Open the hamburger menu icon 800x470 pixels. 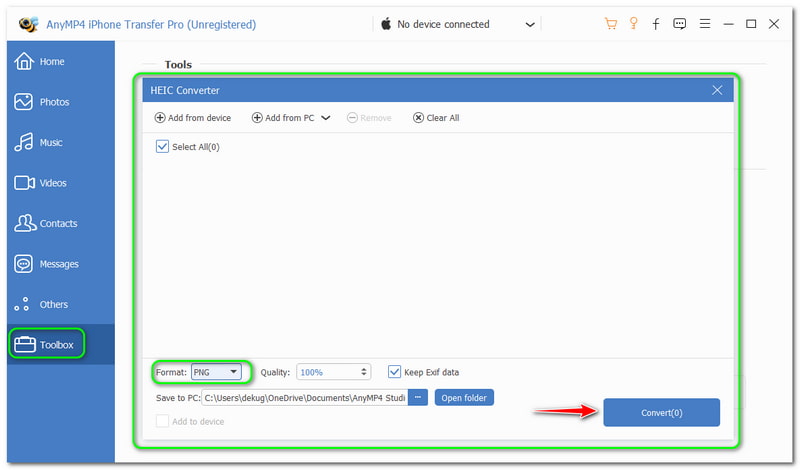pos(705,23)
